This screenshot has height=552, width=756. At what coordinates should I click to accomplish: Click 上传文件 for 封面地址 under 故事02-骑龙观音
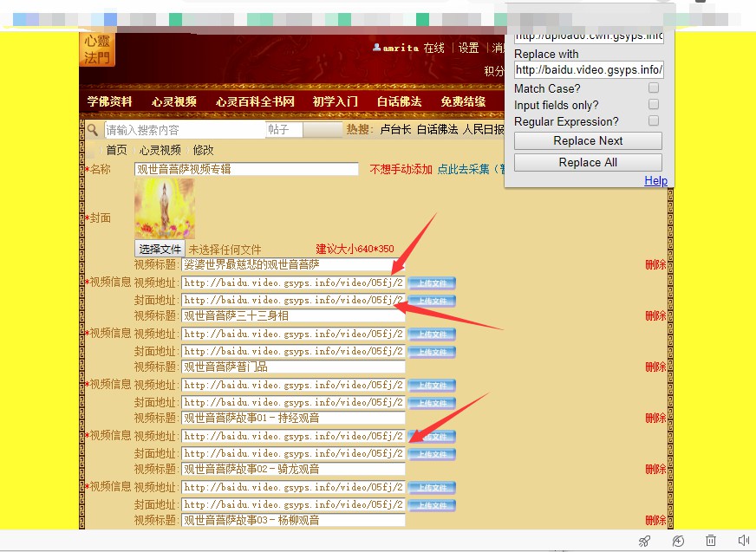click(432, 504)
